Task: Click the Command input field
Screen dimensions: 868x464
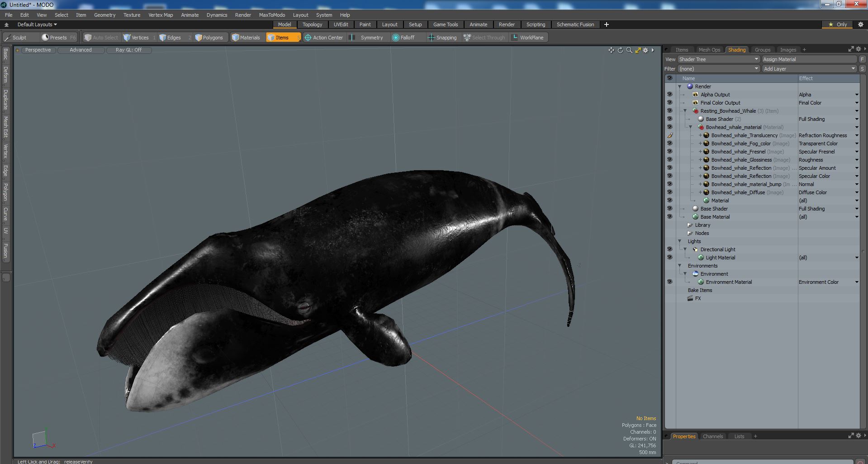Action: coord(762,462)
